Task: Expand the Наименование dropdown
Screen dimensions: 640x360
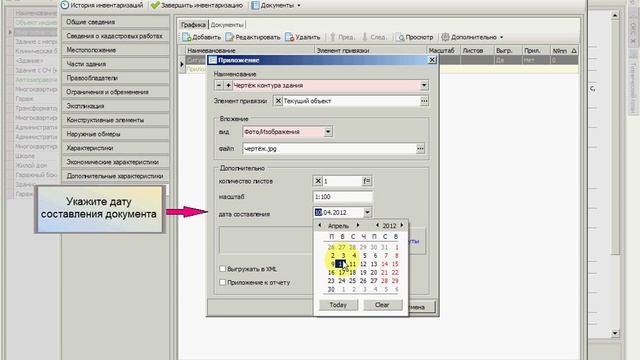Action: (424, 85)
